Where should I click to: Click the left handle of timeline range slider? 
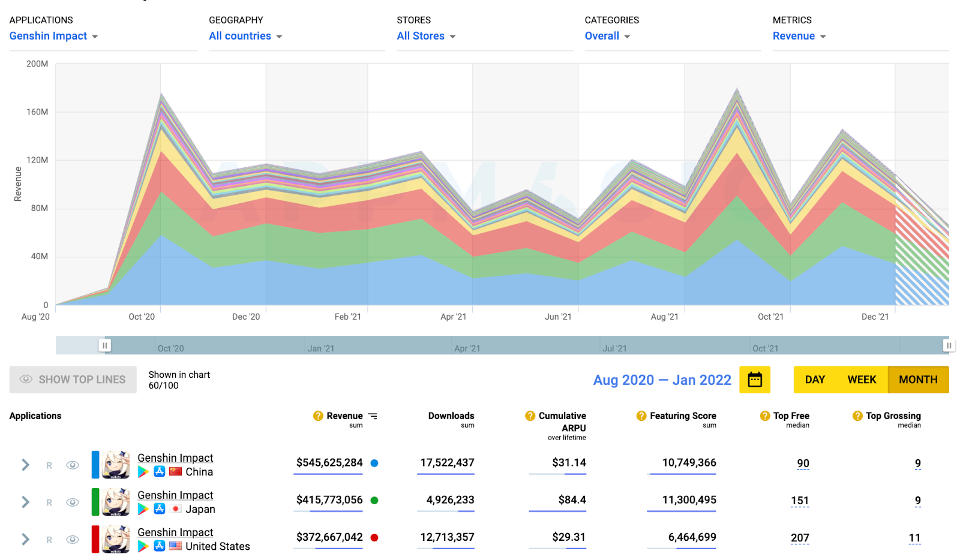tap(104, 345)
